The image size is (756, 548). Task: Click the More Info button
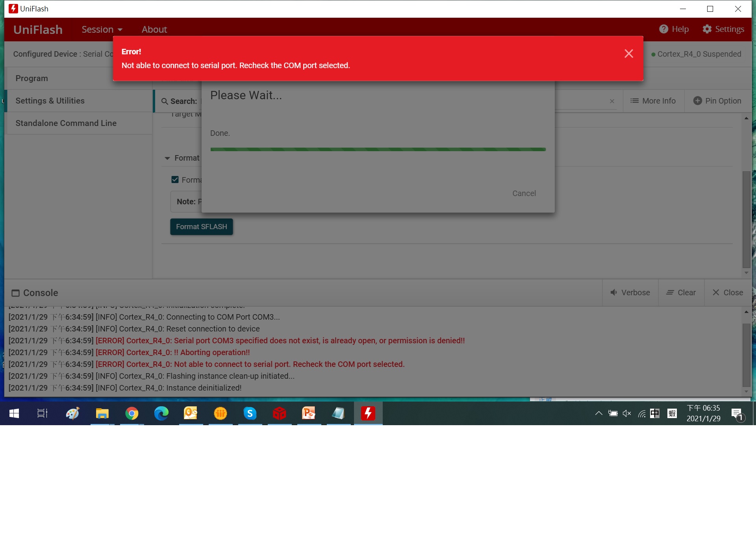[x=653, y=101]
